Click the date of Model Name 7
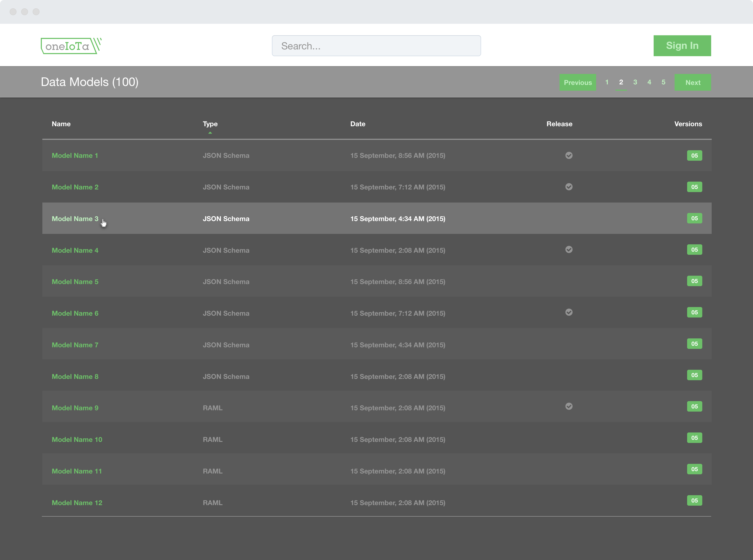The image size is (753, 560). point(398,345)
